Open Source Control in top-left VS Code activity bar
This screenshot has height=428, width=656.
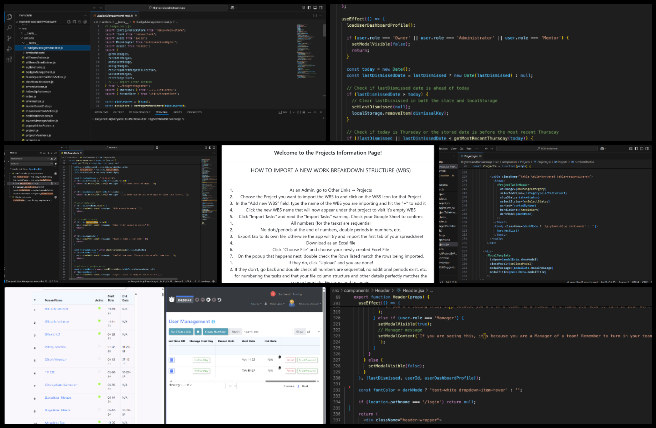click(x=9, y=38)
